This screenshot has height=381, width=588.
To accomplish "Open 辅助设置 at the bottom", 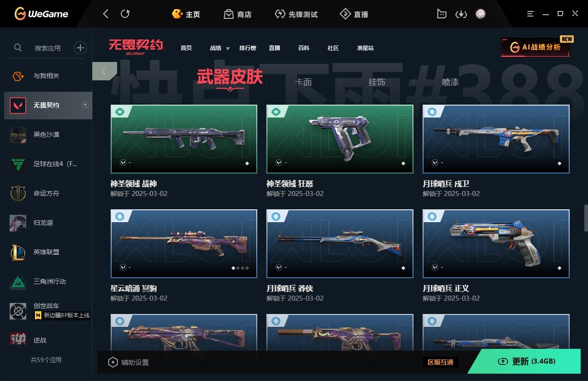I will pyautogui.click(x=129, y=362).
